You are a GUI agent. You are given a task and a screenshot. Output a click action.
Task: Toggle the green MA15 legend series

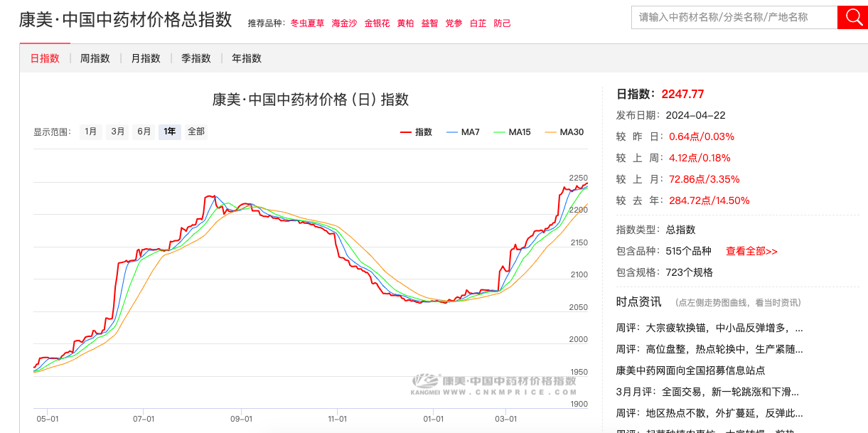pos(512,132)
